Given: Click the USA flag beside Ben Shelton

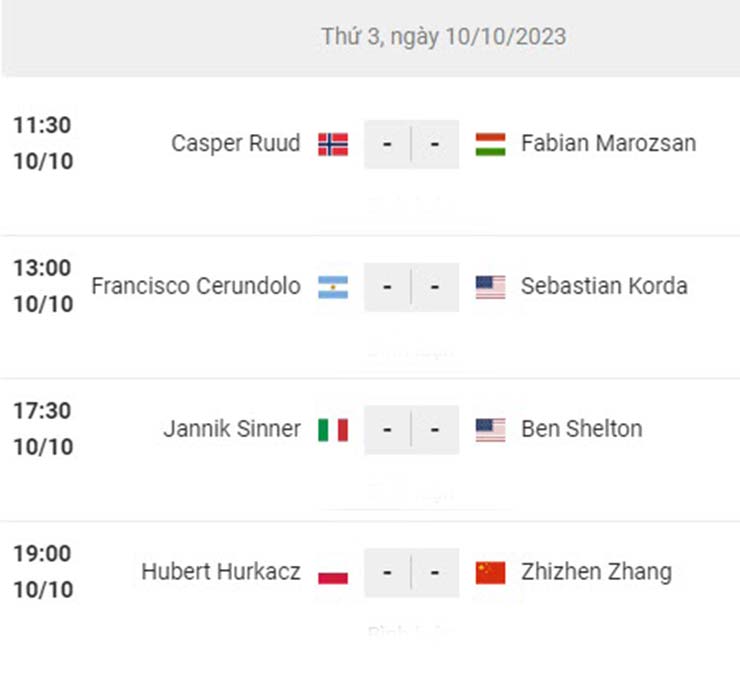Looking at the screenshot, I should point(490,430).
